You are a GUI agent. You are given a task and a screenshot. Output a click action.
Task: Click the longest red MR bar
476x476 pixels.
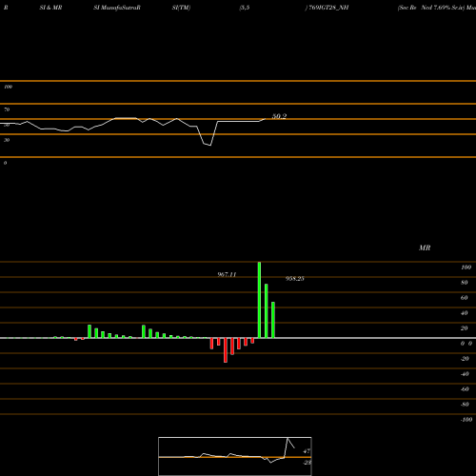click(226, 350)
